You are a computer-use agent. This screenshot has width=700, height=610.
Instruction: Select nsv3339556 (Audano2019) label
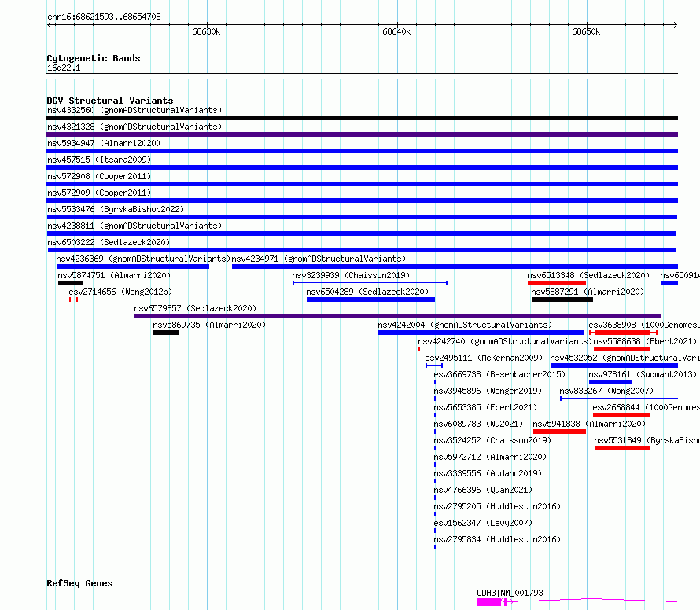[x=488, y=473]
